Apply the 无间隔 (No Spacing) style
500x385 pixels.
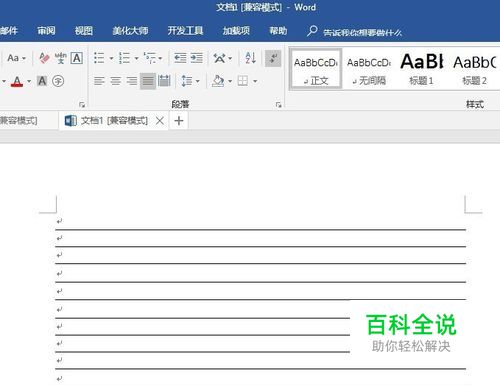pyautogui.click(x=369, y=70)
